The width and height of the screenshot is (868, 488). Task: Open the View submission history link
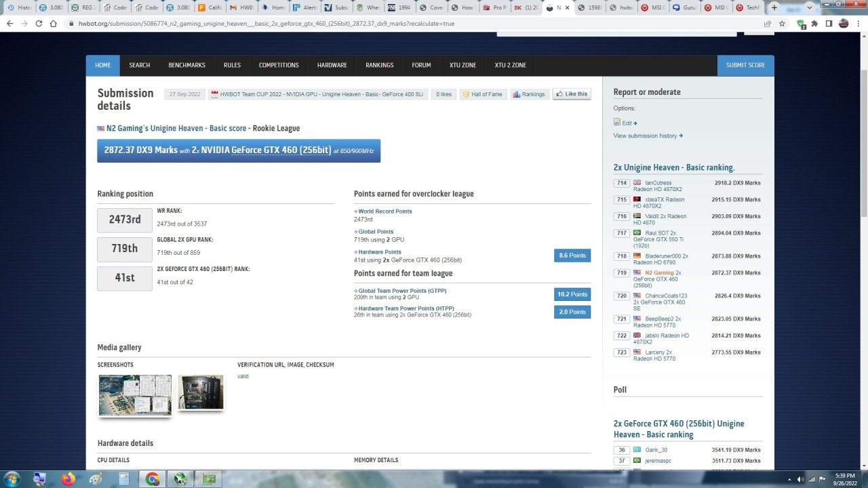click(648, 136)
